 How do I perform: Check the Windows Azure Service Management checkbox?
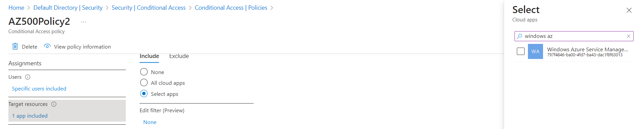(x=521, y=51)
